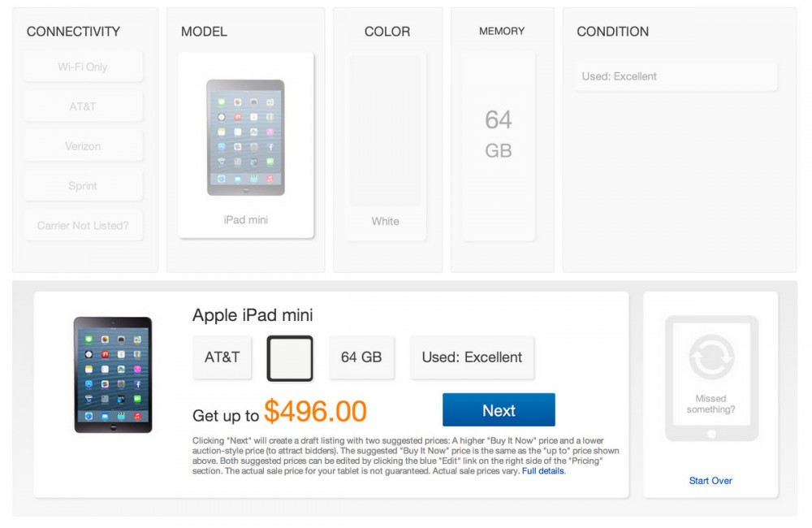Click the 64 GB chip in the summary bar
The width and height of the screenshot is (812, 528).
point(361,357)
